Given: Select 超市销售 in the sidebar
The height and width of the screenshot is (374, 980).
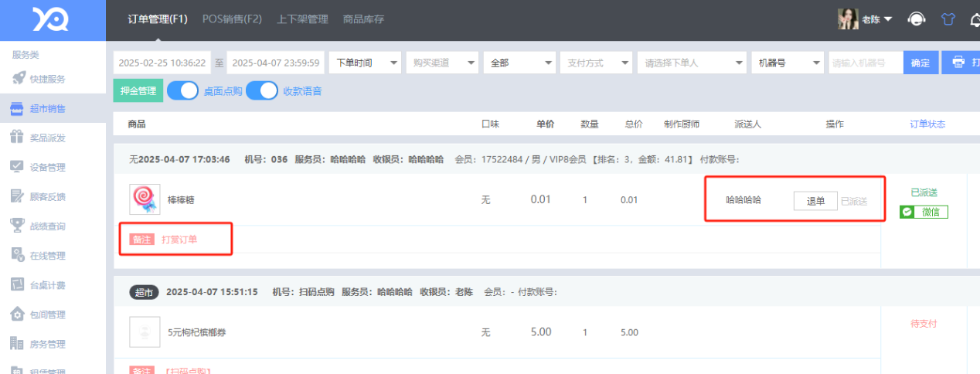Looking at the screenshot, I should 53,108.
